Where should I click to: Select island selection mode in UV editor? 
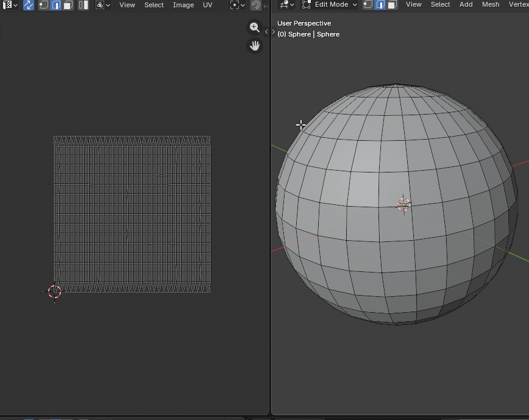click(83, 5)
